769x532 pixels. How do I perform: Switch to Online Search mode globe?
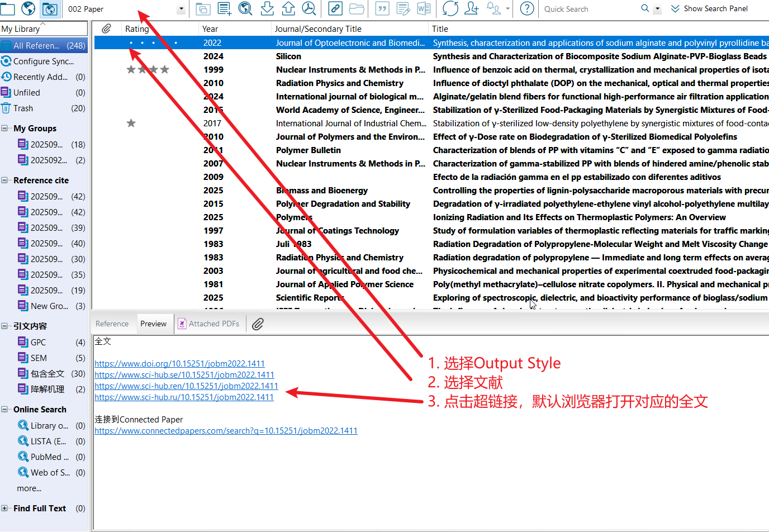[29, 8]
